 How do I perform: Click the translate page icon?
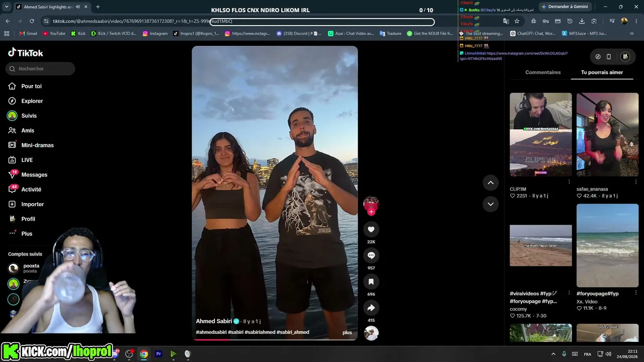click(x=506, y=21)
